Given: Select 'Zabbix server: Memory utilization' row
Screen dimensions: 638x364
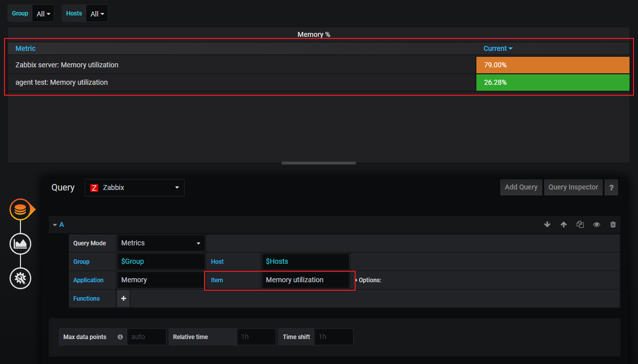Looking at the screenshot, I should click(319, 65).
